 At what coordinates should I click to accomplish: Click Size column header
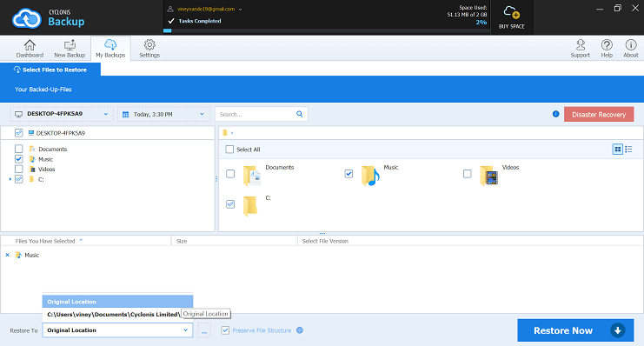click(x=182, y=241)
